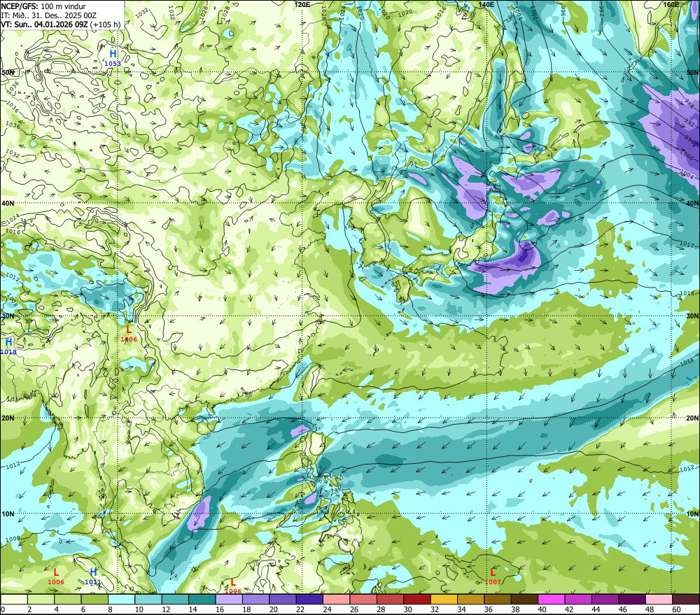The height and width of the screenshot is (615, 700).
Task: Click the dark brown swatch between 38 and 40
Action: coord(524,599)
